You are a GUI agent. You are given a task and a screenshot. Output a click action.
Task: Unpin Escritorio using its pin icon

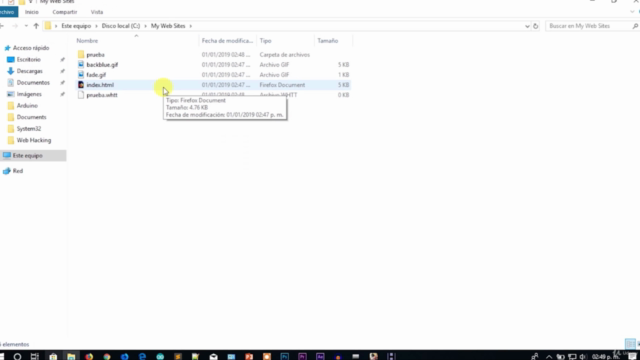coord(62,60)
